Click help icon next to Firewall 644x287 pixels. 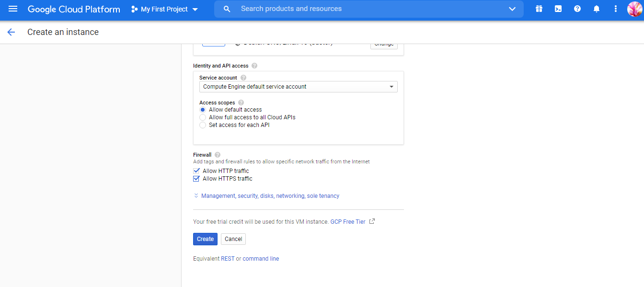tap(218, 155)
